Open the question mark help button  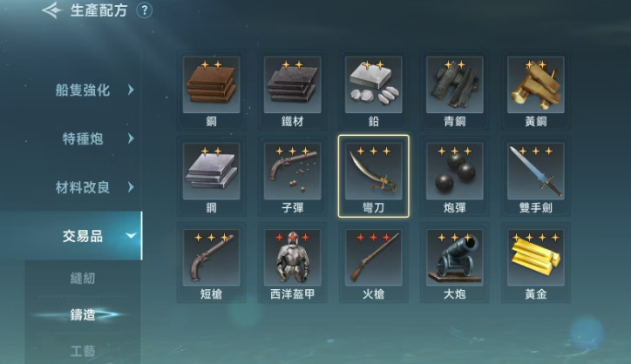pyautogui.click(x=145, y=10)
